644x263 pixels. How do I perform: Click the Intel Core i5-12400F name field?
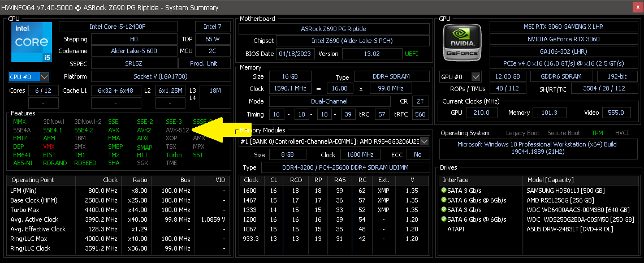coord(118,27)
